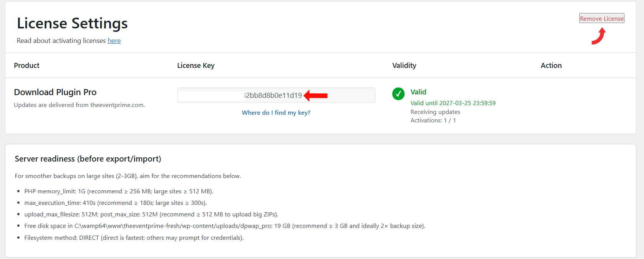This screenshot has width=644, height=259.
Task: Click the green 'Valid' status label
Action: (418, 92)
